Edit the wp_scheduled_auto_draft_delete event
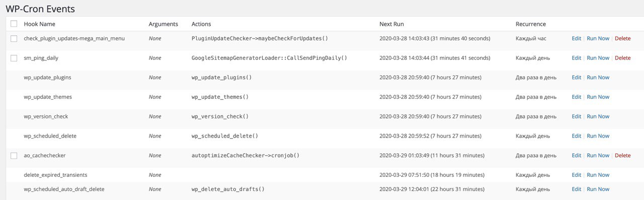The height and width of the screenshot is (200, 644). [x=576, y=189]
